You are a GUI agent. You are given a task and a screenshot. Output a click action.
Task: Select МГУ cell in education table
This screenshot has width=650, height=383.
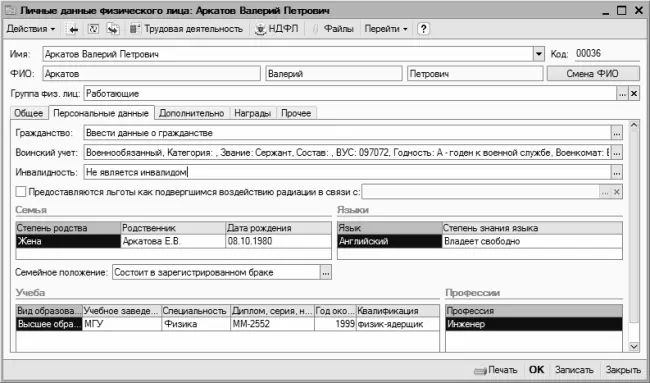coord(122,324)
